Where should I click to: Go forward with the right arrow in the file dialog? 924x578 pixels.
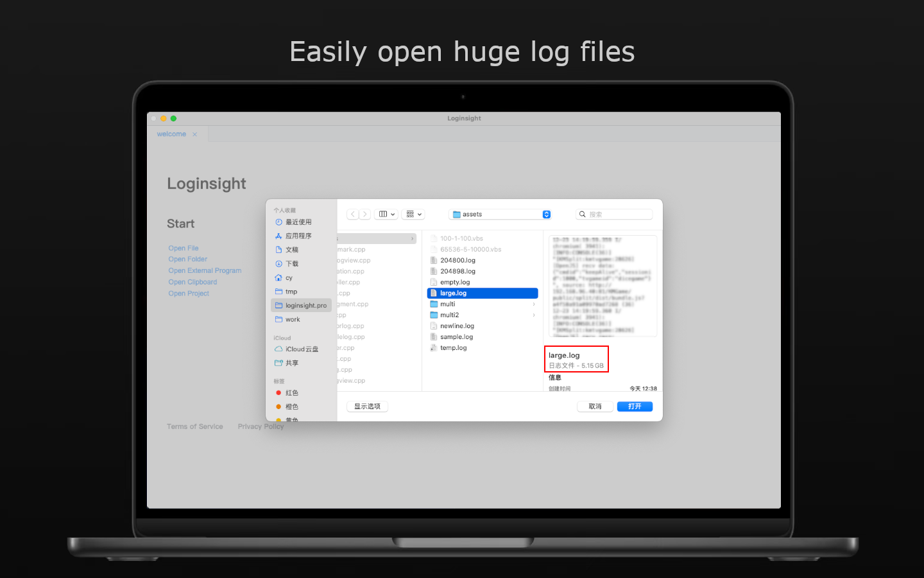tap(364, 215)
